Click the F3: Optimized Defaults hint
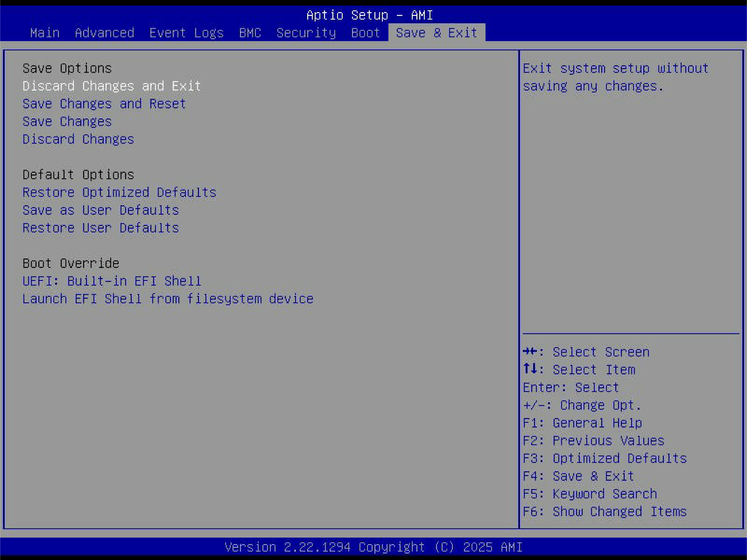The image size is (747, 560). (x=605, y=458)
